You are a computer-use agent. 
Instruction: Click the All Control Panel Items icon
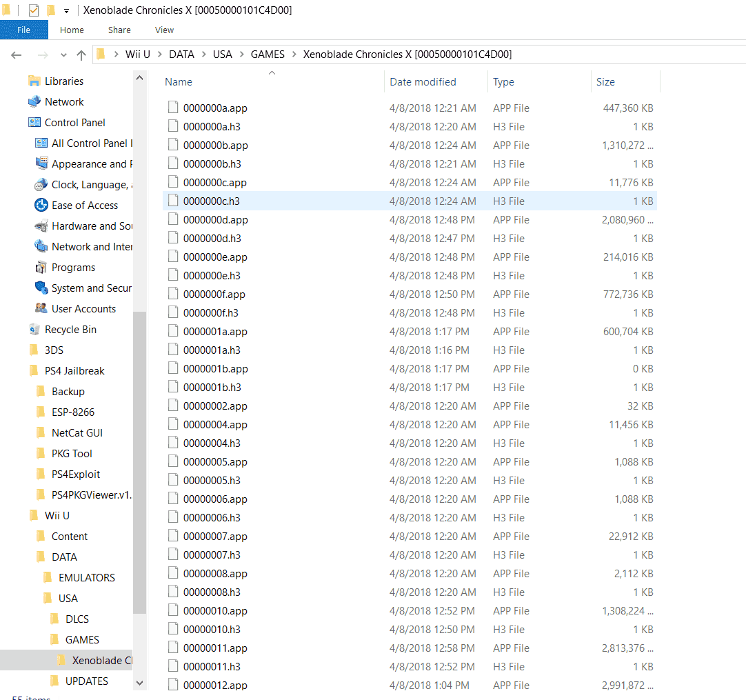[41, 143]
